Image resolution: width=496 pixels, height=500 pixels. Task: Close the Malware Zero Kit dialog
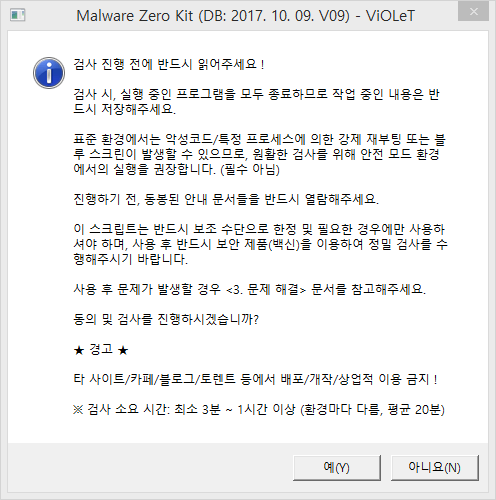[x=473, y=12]
